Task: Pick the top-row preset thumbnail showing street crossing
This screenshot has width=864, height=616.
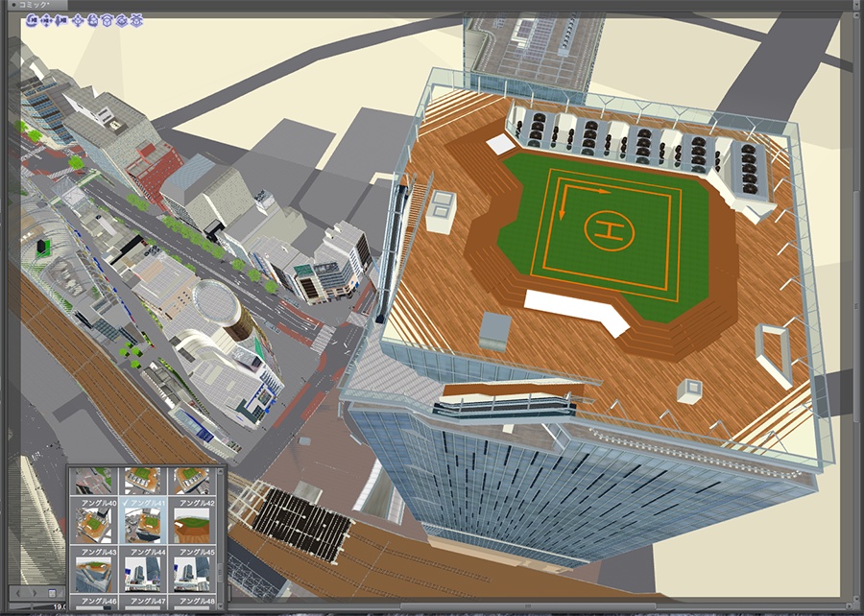Action: coord(94,481)
